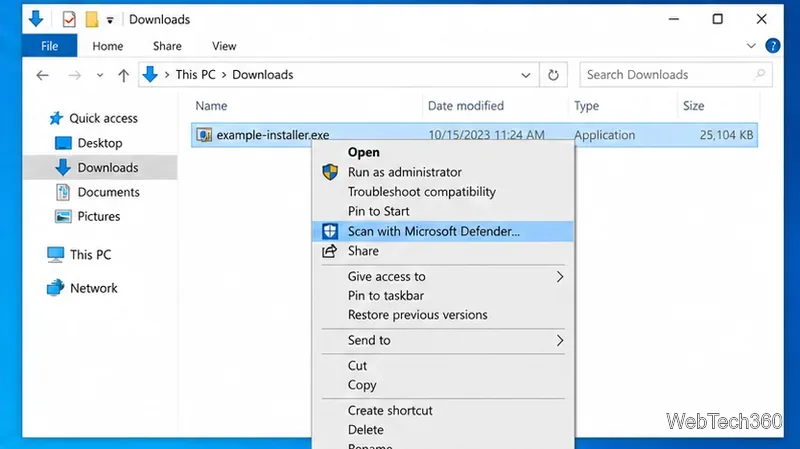Choose Open from the context menu

(443, 152)
